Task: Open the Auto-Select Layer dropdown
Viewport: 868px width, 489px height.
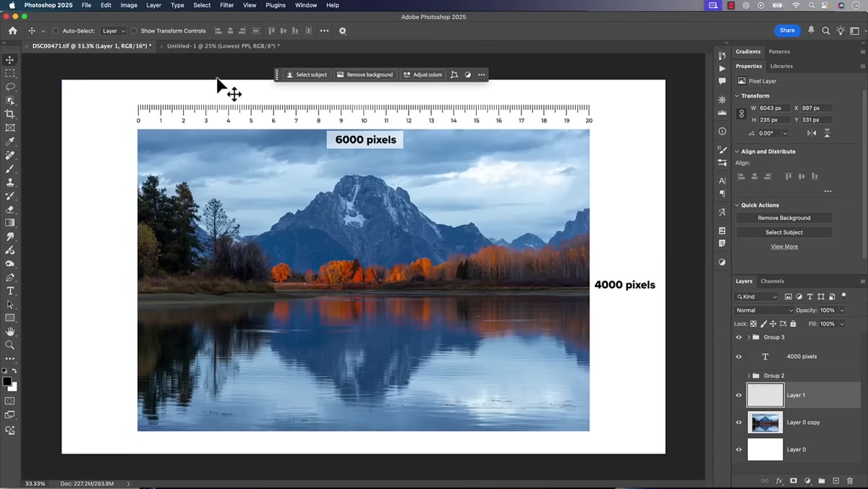Action: (114, 31)
